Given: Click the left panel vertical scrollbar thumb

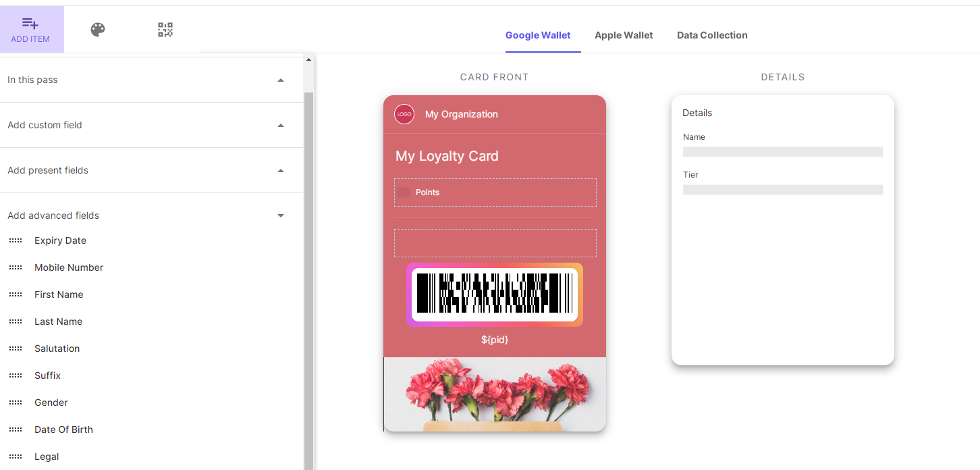Looking at the screenshot, I should [308, 280].
